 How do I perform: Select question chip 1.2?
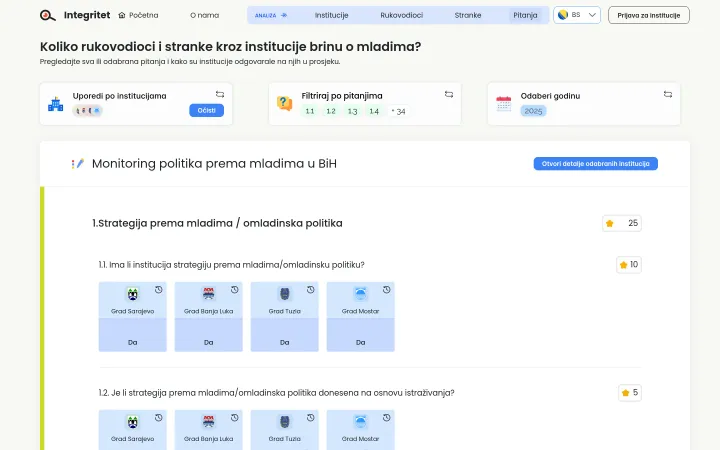(331, 111)
